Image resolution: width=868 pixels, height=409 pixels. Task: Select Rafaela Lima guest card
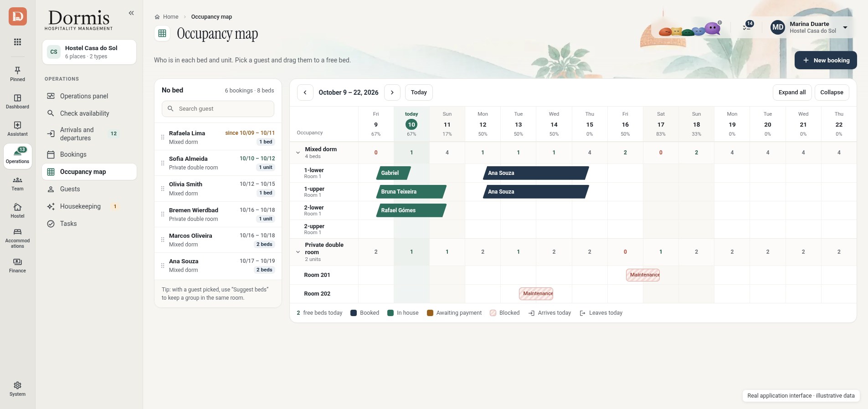218,137
